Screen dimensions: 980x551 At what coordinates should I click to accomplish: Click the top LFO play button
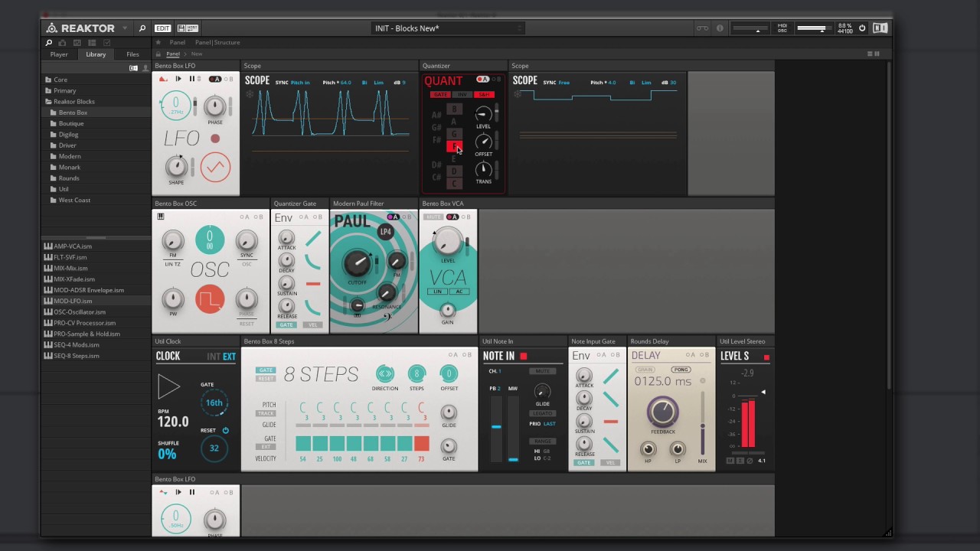[178, 79]
